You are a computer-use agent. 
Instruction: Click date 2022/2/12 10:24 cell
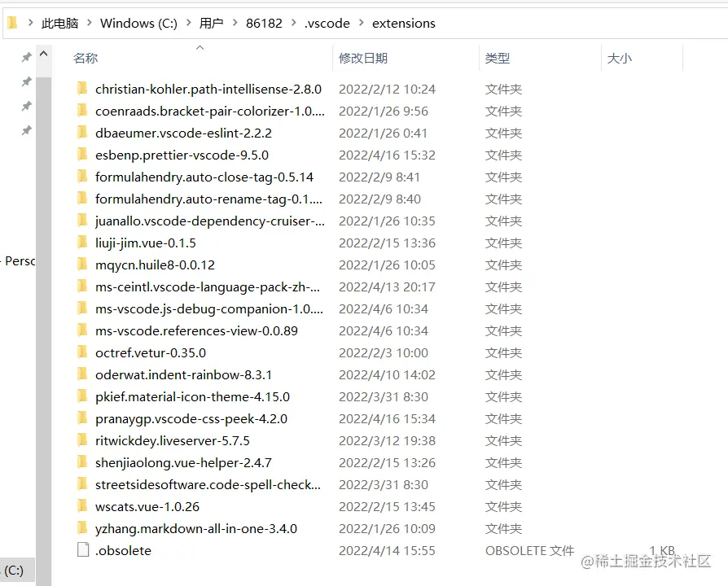click(388, 89)
